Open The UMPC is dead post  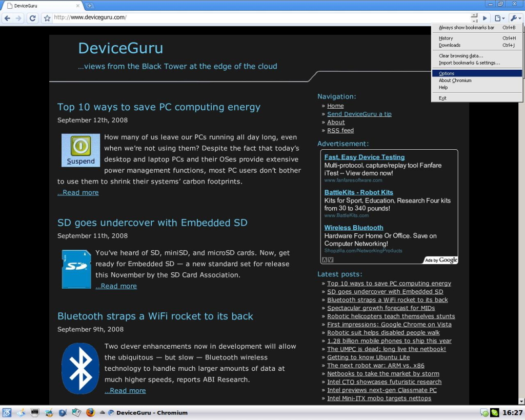pos(387,349)
